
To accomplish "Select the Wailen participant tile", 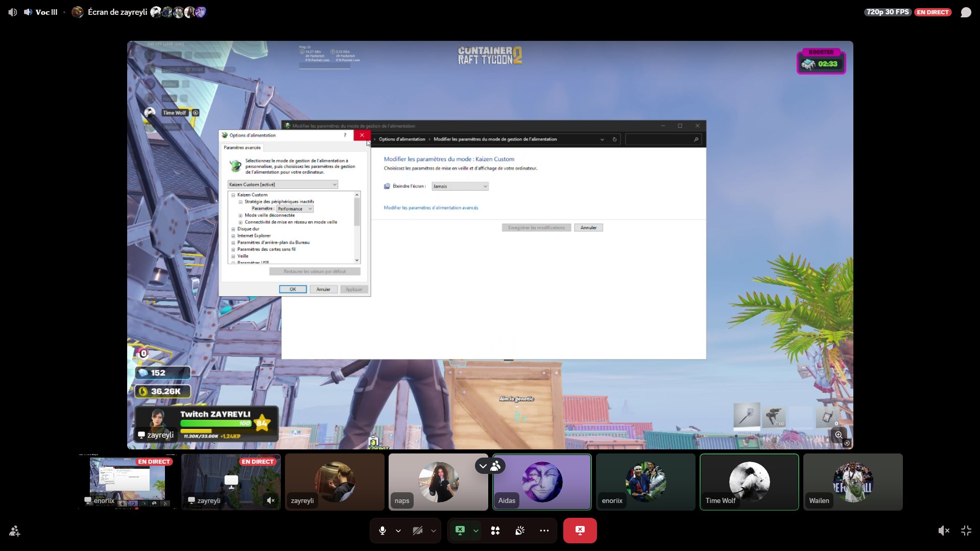I will (853, 482).
